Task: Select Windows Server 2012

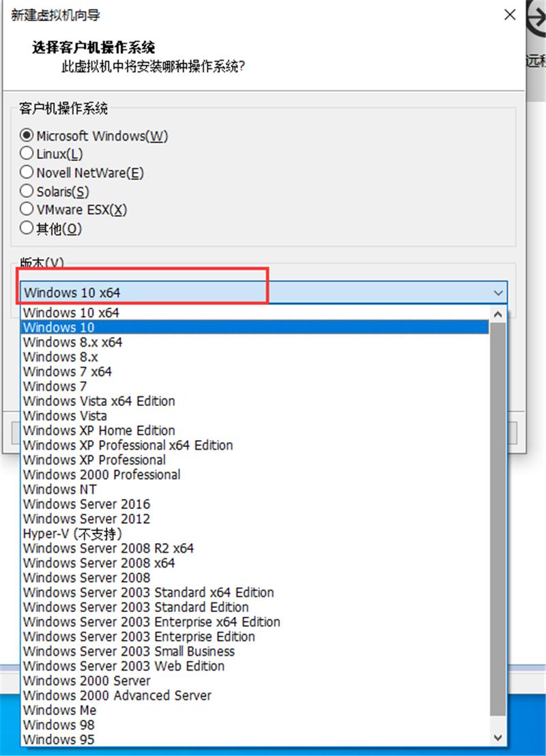Action: click(255, 519)
